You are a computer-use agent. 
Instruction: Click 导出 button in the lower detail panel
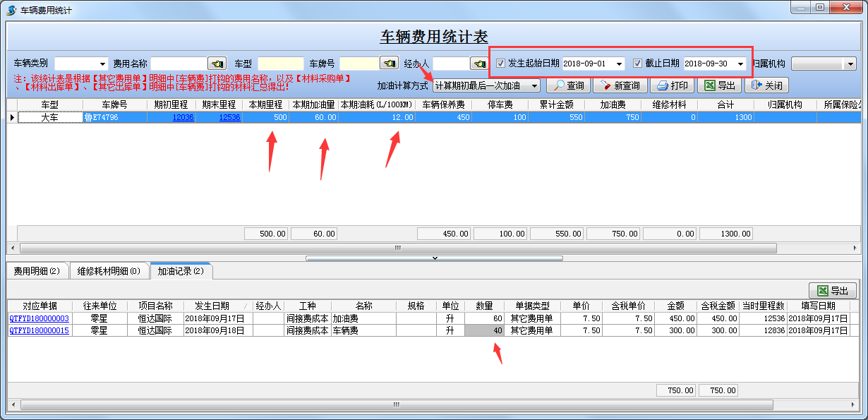(832, 291)
